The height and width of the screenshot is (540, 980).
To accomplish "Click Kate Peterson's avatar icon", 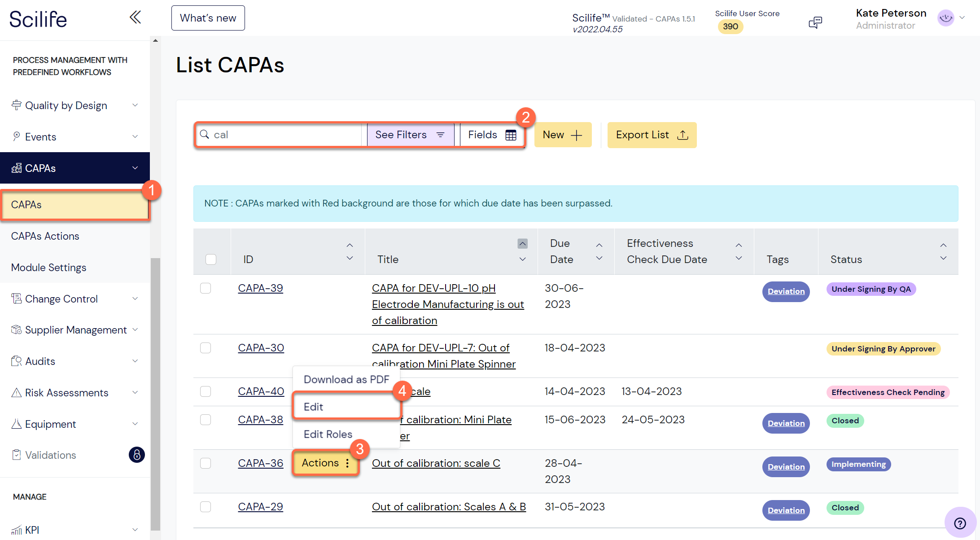I will click(946, 18).
